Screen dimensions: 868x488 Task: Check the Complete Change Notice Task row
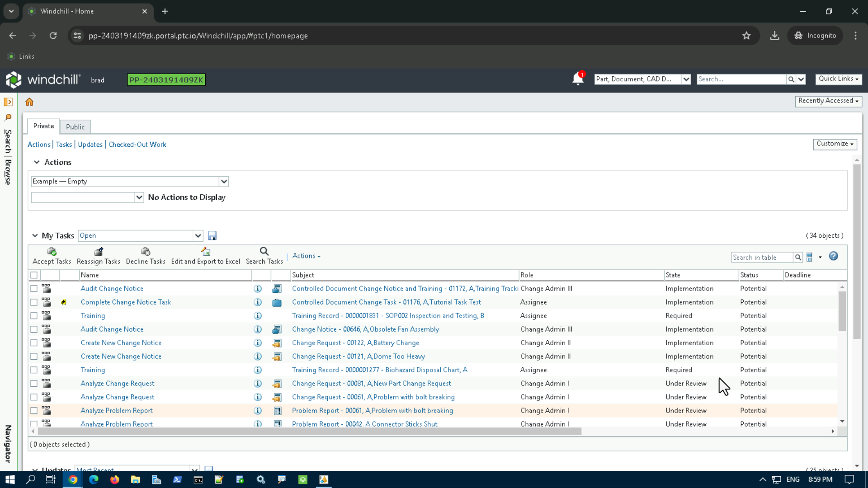(x=34, y=302)
